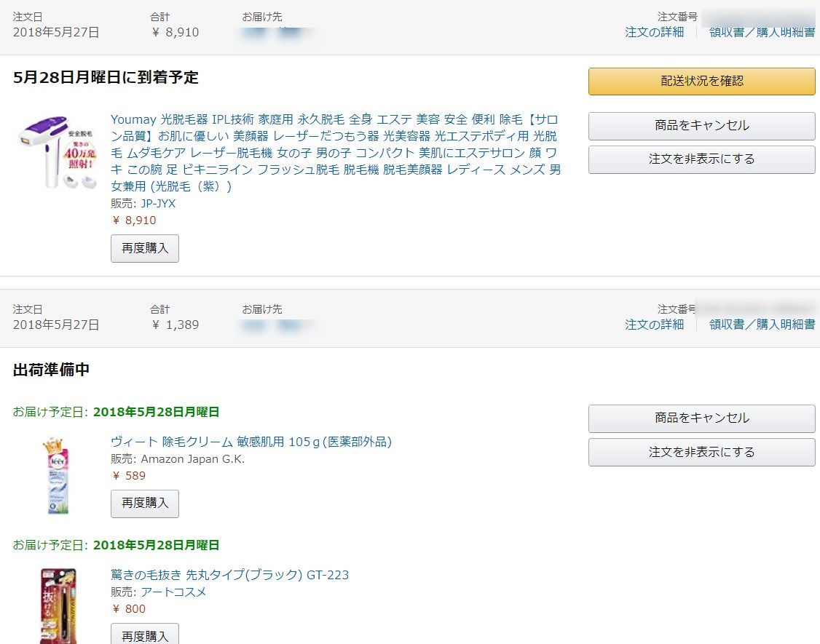
Task: Click 再度購入 for the Youmay device
Action: pyautogui.click(x=145, y=248)
